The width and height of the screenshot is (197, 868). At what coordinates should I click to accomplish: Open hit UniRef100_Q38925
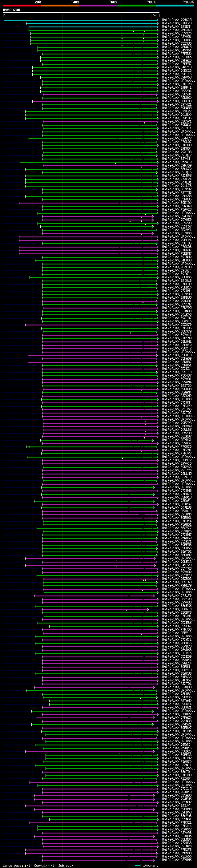tap(177, 751)
